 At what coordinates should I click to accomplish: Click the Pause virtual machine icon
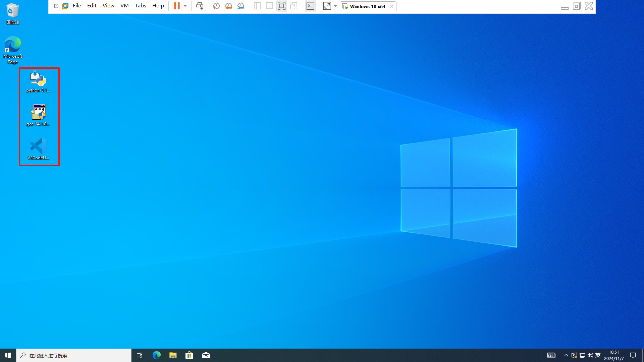point(177,6)
